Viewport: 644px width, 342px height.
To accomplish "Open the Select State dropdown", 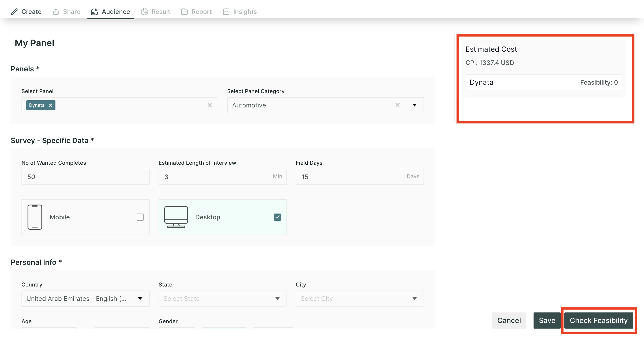I will click(222, 298).
